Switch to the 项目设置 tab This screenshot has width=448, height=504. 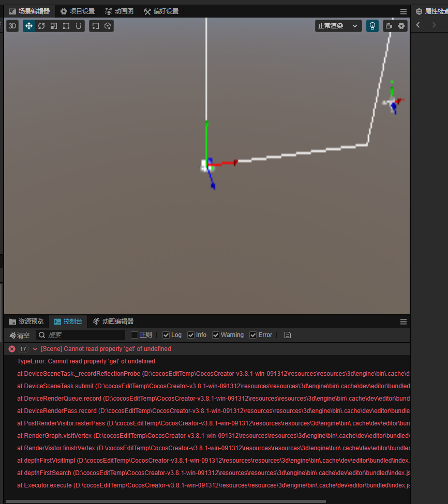pyautogui.click(x=78, y=11)
